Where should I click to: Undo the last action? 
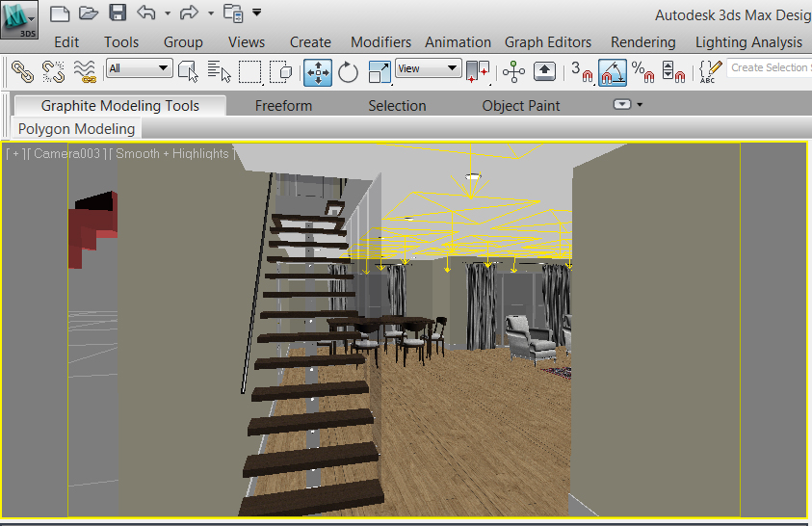tap(146, 13)
